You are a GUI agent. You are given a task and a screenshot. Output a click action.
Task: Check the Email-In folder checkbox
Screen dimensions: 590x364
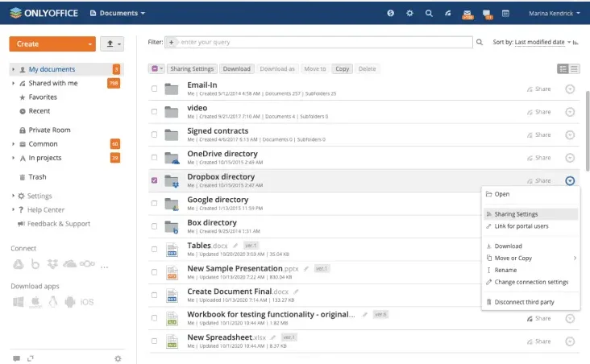click(x=154, y=89)
